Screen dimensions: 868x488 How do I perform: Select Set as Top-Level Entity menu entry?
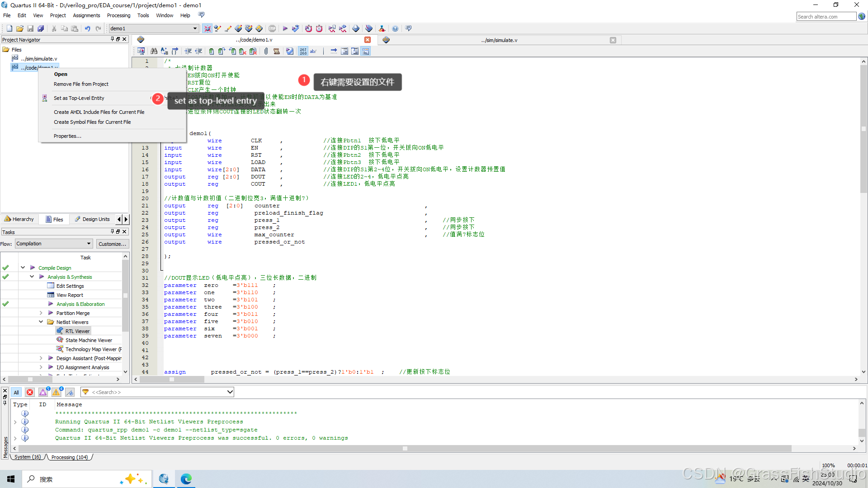click(x=79, y=98)
